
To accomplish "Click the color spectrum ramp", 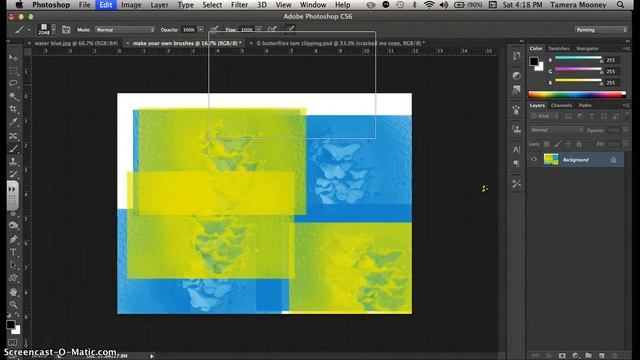I will click(x=577, y=95).
